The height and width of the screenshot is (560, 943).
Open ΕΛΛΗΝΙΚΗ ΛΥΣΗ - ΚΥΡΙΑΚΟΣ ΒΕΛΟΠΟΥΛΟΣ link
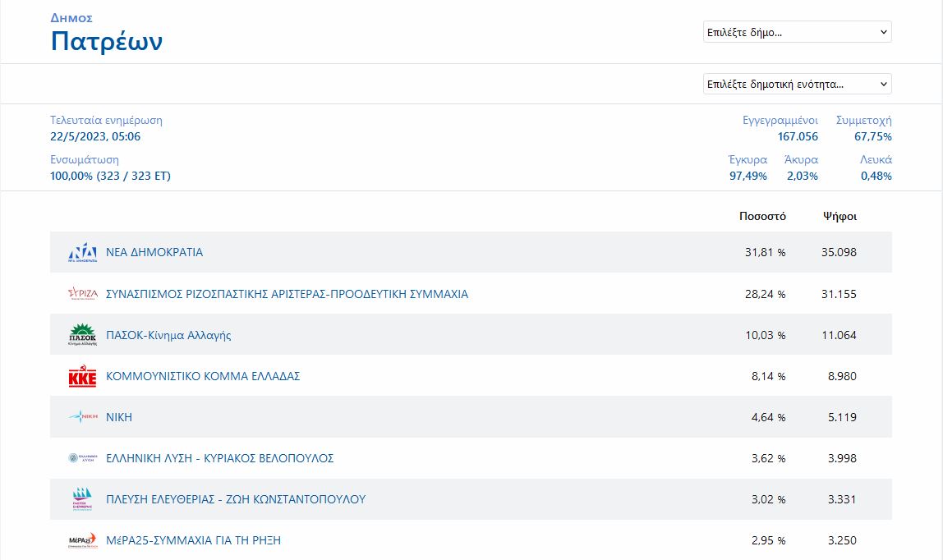click(x=219, y=458)
